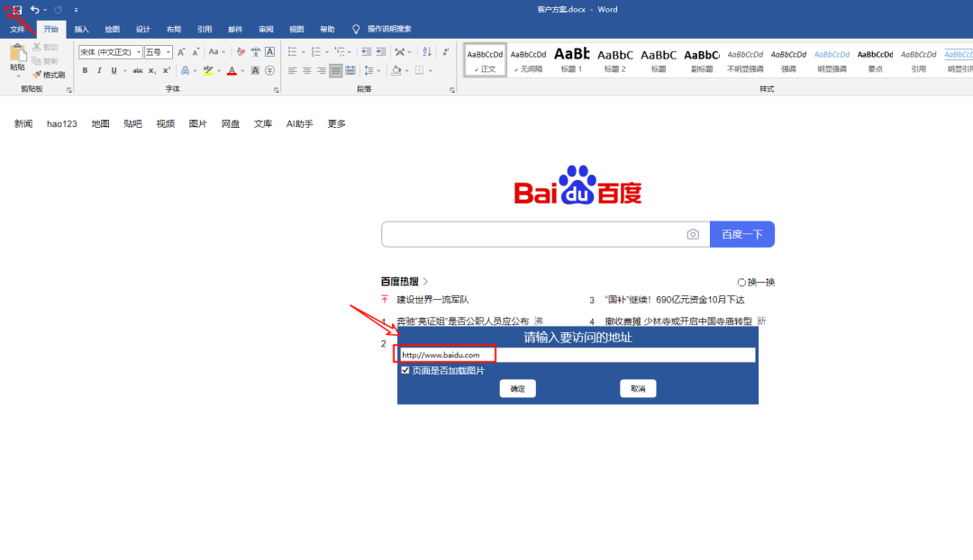Decrease font size with the shrink font icon

196,52
